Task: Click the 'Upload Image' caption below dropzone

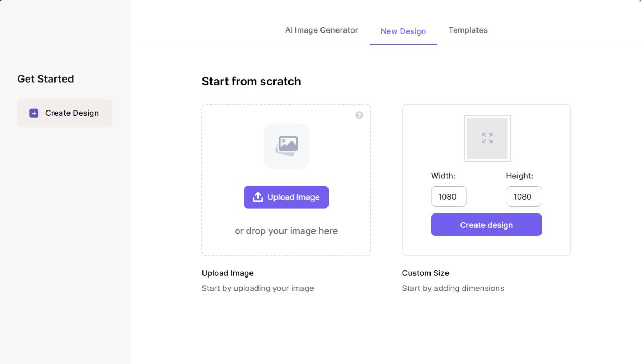Action: click(x=228, y=273)
